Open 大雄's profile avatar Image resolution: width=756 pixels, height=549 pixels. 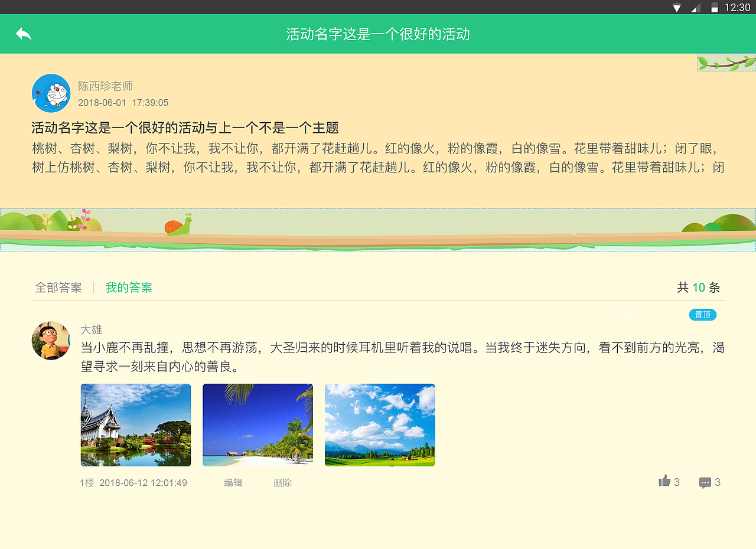[x=51, y=341]
